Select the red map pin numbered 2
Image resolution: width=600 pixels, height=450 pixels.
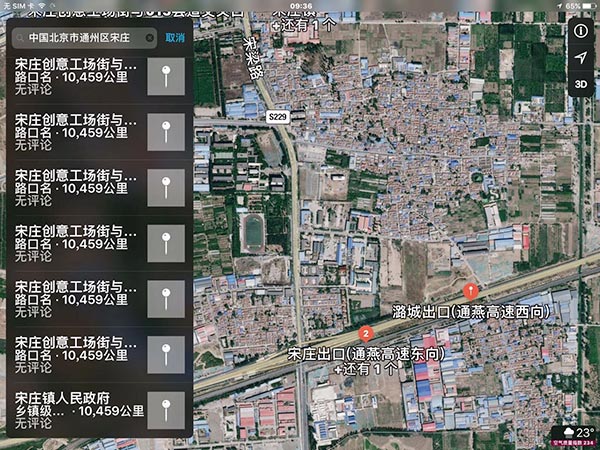pos(366,333)
